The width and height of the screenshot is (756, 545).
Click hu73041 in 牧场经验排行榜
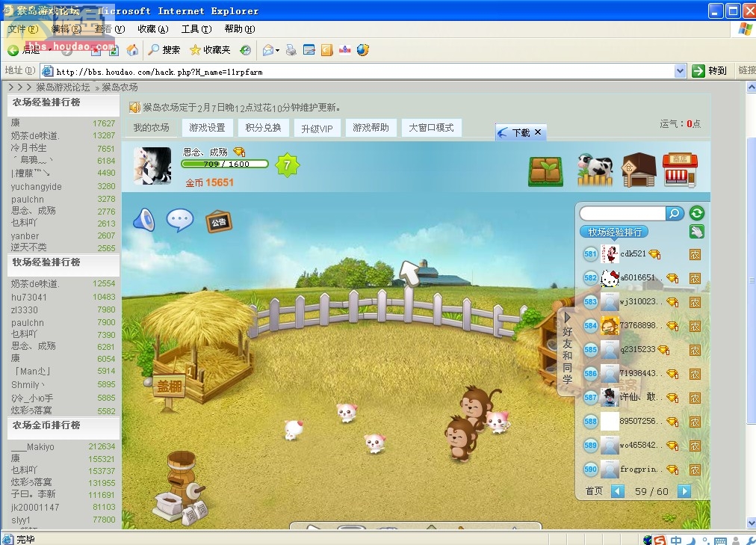(29, 297)
